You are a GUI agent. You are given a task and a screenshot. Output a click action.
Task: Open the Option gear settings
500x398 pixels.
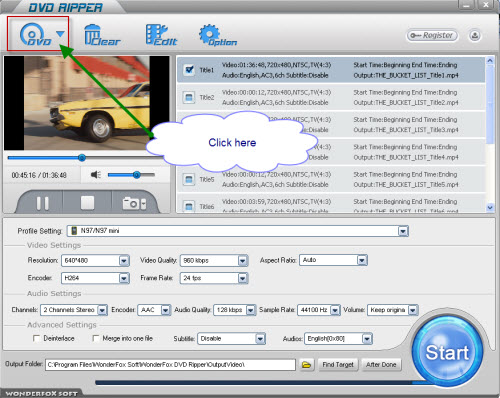[x=218, y=35]
